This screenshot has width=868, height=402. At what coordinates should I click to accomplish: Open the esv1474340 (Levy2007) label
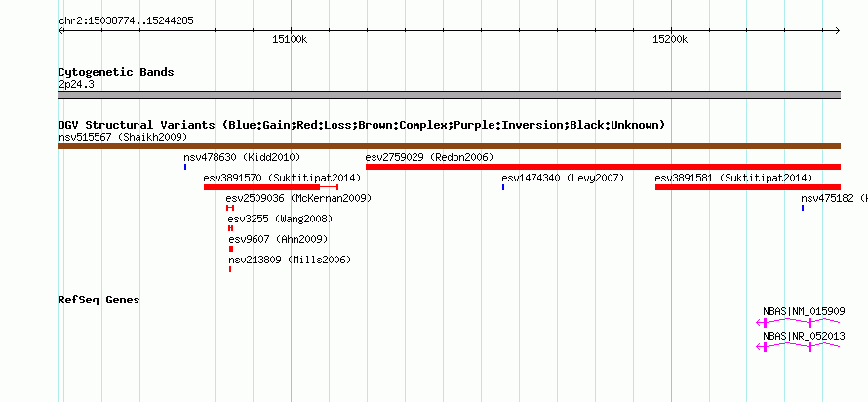coord(563,178)
